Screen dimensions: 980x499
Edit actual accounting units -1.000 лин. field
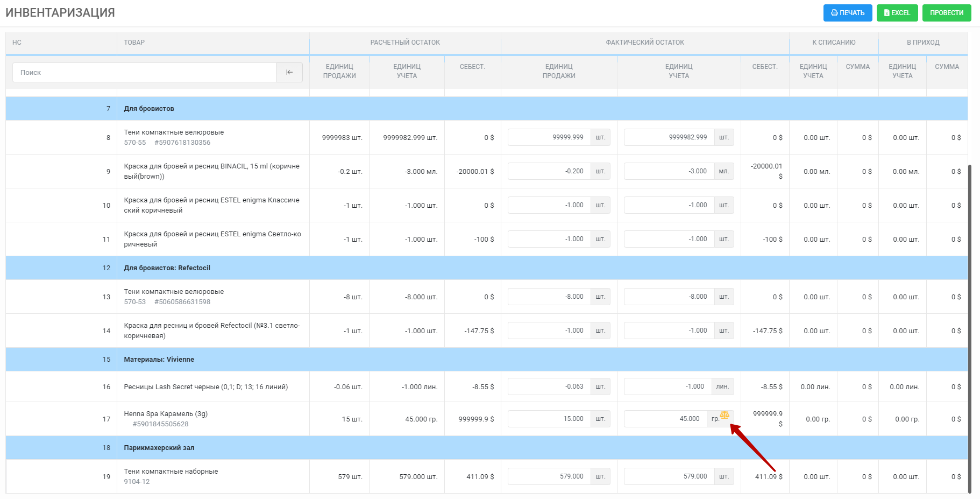(667, 386)
